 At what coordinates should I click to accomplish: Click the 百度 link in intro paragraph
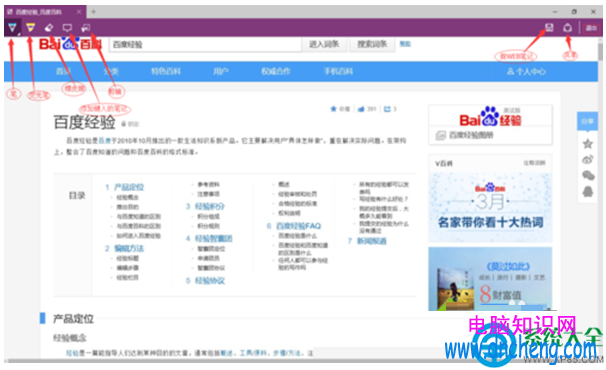(104, 140)
